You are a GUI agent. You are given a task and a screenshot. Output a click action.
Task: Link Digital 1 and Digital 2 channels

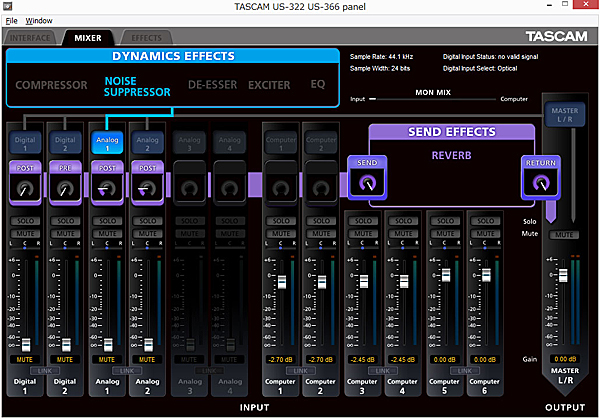pyautogui.click(x=45, y=370)
